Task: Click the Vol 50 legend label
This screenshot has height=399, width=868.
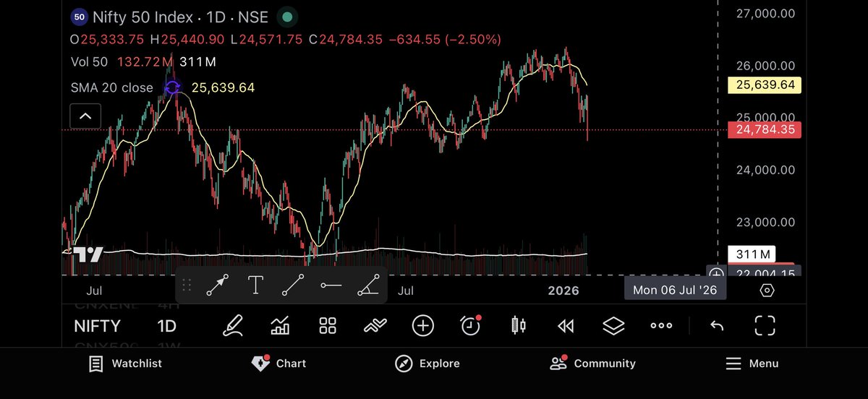Action: pyautogui.click(x=90, y=62)
